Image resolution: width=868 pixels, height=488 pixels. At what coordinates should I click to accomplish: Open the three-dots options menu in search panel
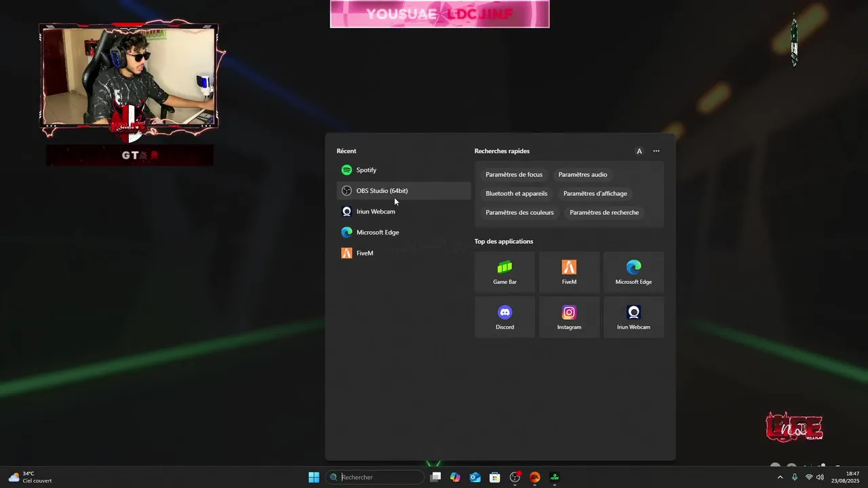click(x=656, y=151)
